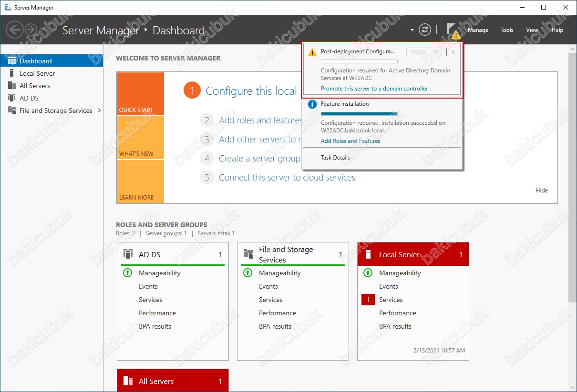Dismiss the Post-deployment Configuration notification

[453, 52]
